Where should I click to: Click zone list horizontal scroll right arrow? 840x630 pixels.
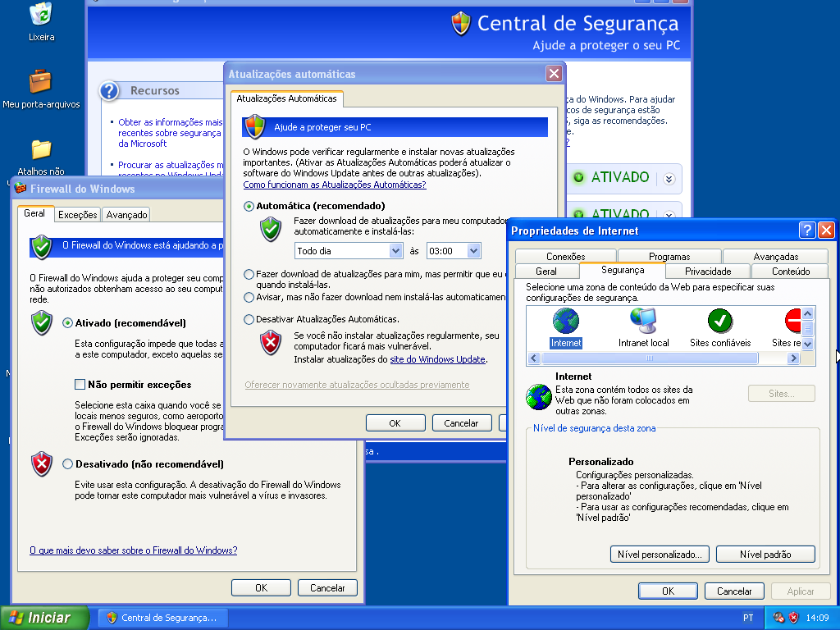point(794,358)
